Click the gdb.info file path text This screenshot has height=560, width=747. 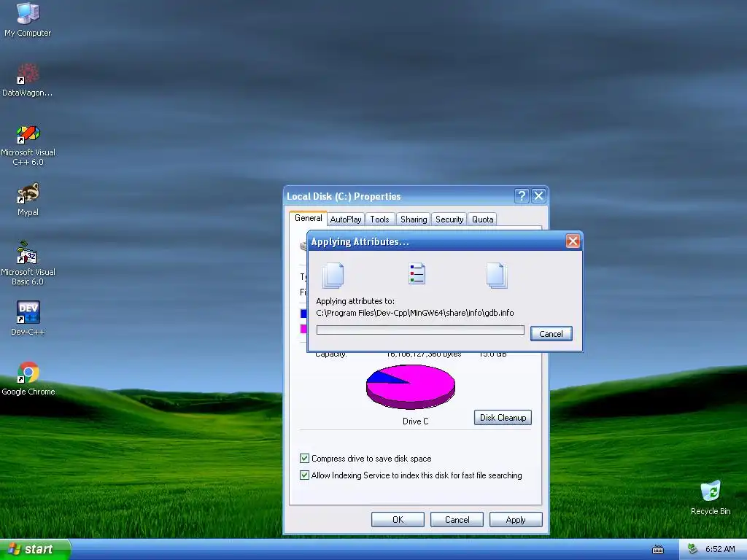415,313
